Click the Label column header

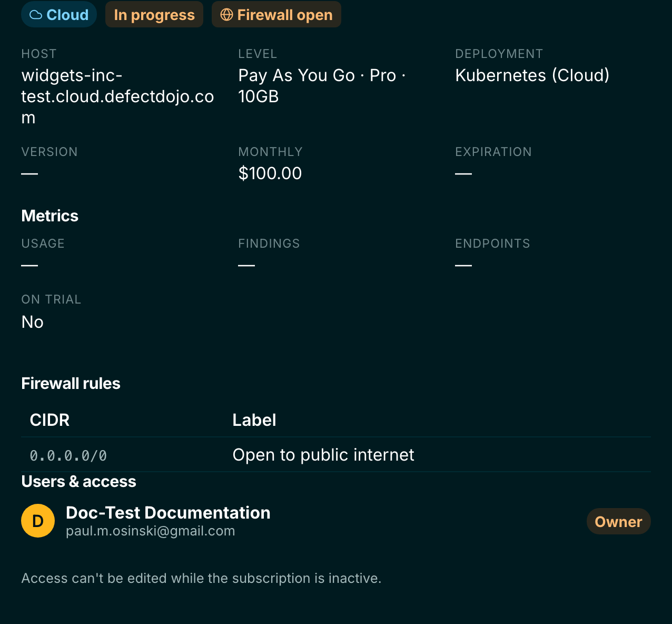click(x=254, y=420)
